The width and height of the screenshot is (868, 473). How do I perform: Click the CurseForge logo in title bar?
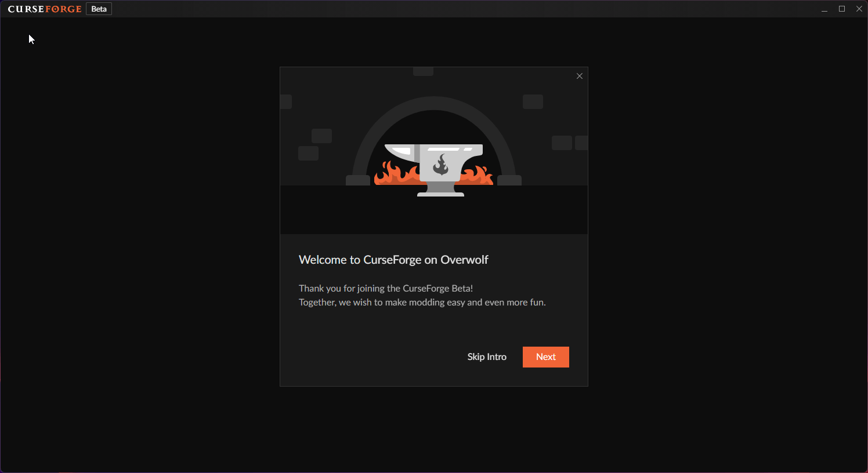coord(45,9)
